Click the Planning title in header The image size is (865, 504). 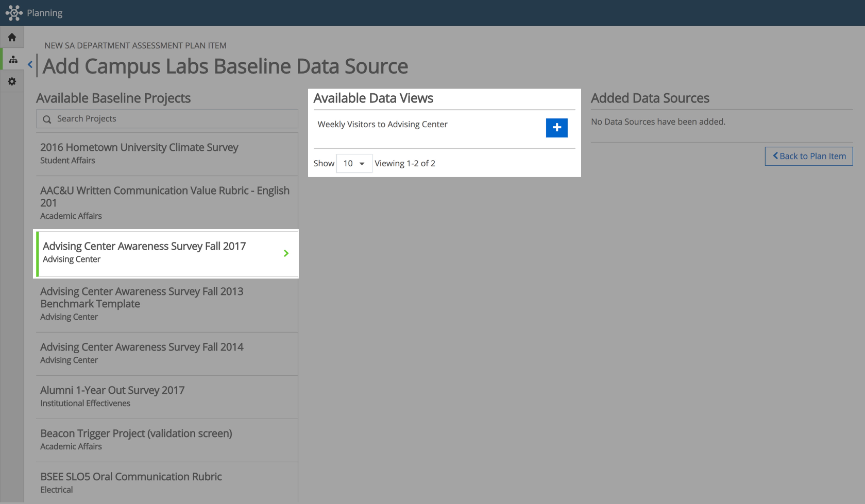coord(45,13)
